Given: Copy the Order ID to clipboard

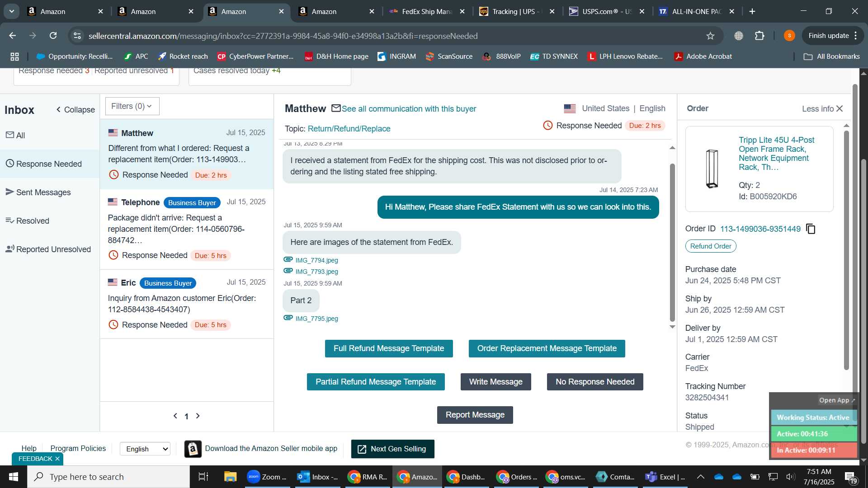Looking at the screenshot, I should coord(811,229).
